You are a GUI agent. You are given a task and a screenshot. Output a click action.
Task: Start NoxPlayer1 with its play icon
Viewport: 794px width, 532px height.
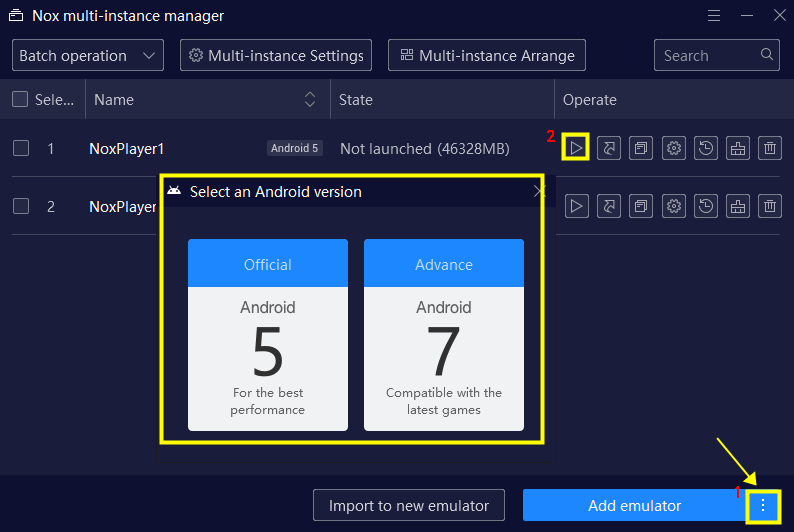(576, 148)
